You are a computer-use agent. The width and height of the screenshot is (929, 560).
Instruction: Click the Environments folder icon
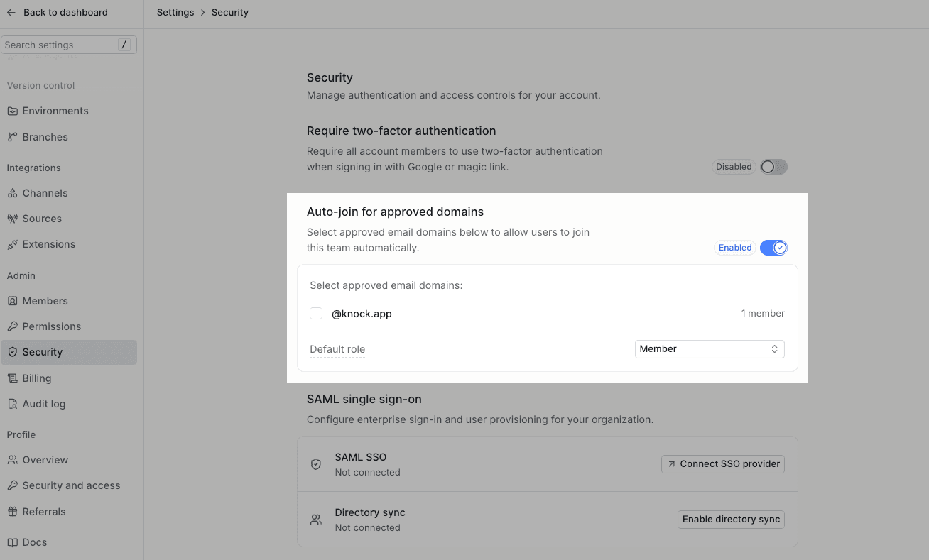12,111
